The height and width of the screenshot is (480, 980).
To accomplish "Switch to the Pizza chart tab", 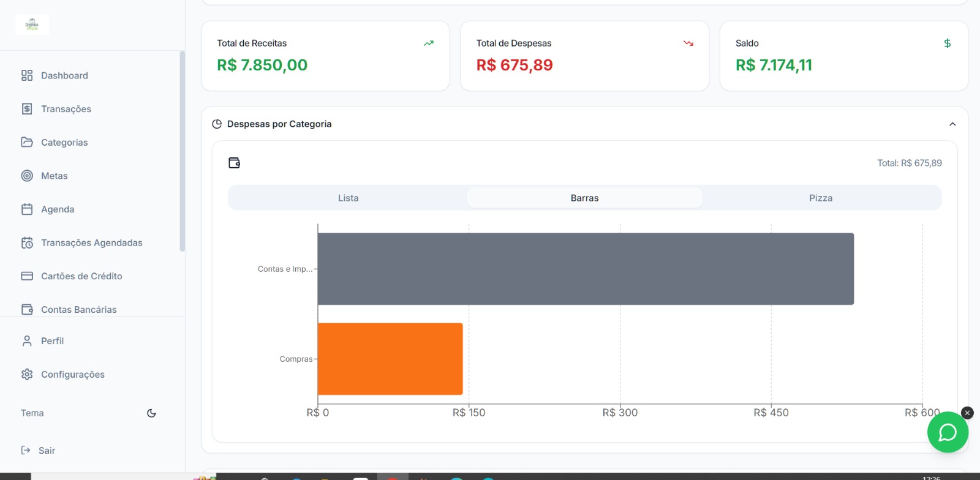I will 820,198.
